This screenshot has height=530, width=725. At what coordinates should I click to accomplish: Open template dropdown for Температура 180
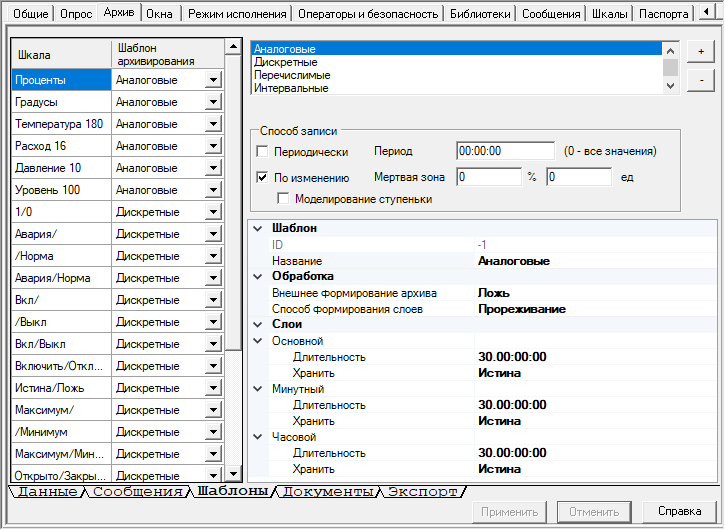pos(213,124)
